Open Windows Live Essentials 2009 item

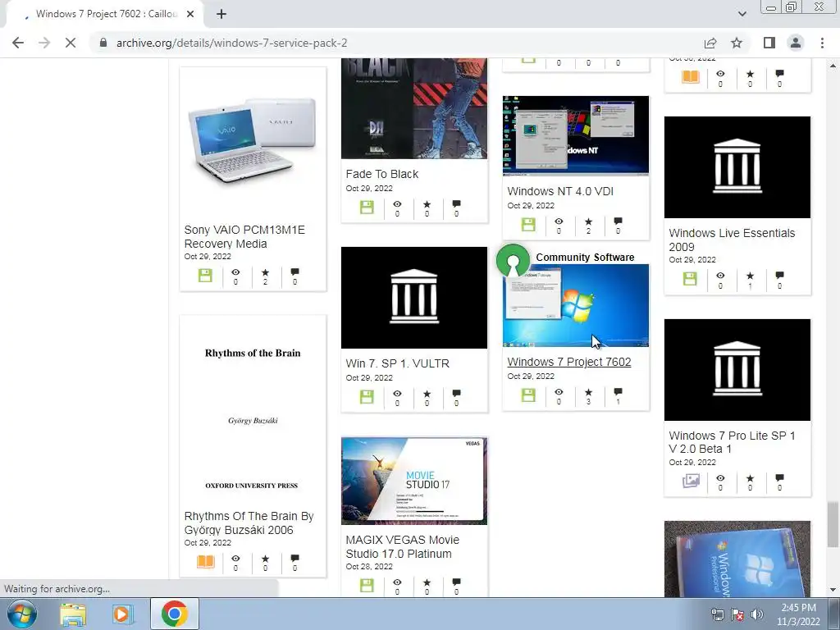click(x=732, y=240)
